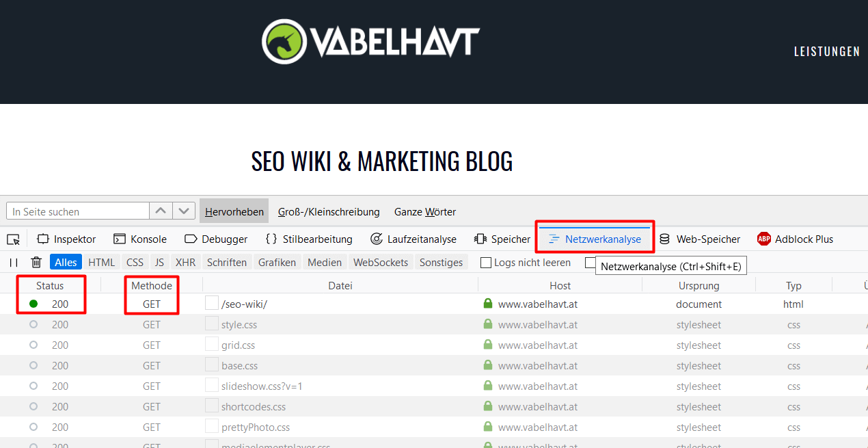The height and width of the screenshot is (448, 868).
Task: Enable the Logs nicht leeren checkbox
Action: point(486,263)
